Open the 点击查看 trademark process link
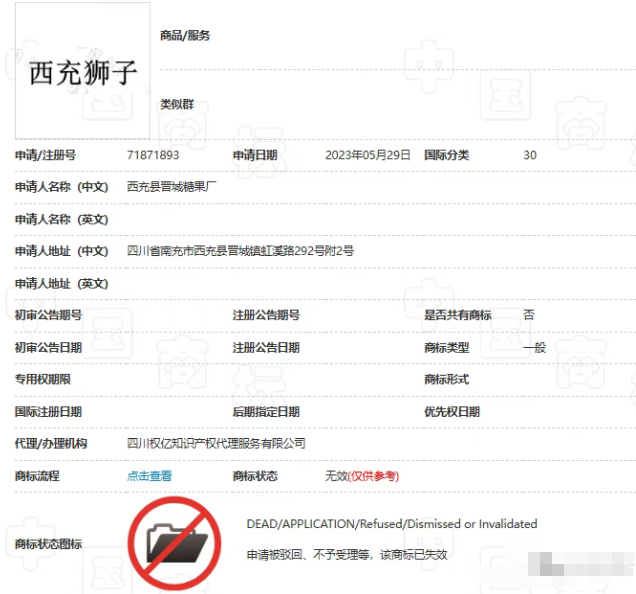 (x=149, y=476)
